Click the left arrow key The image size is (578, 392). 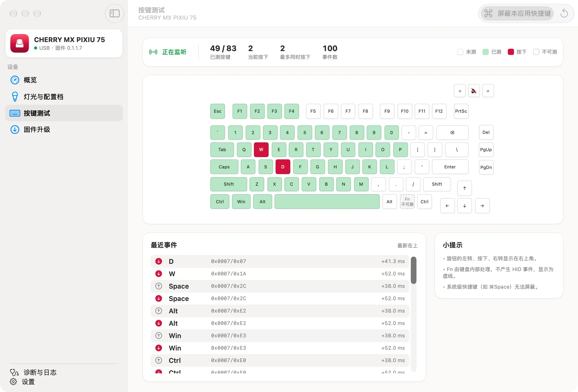(x=447, y=206)
